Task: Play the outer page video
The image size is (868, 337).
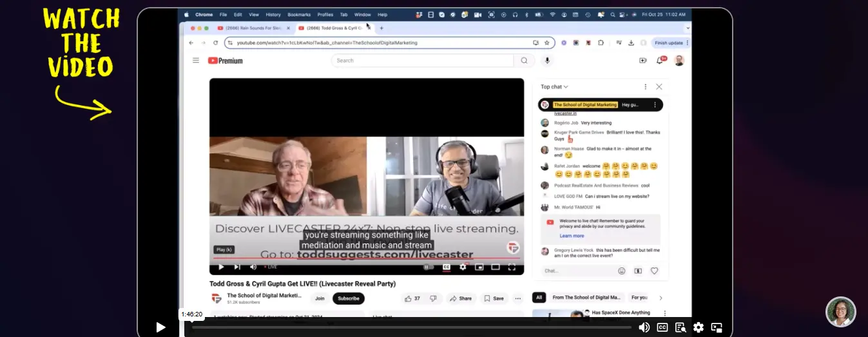Action: click(x=160, y=327)
